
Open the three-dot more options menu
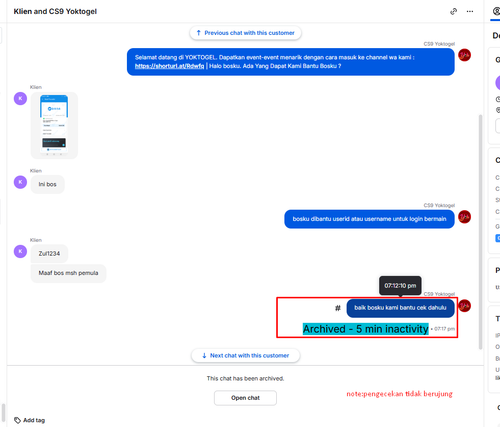470,12
